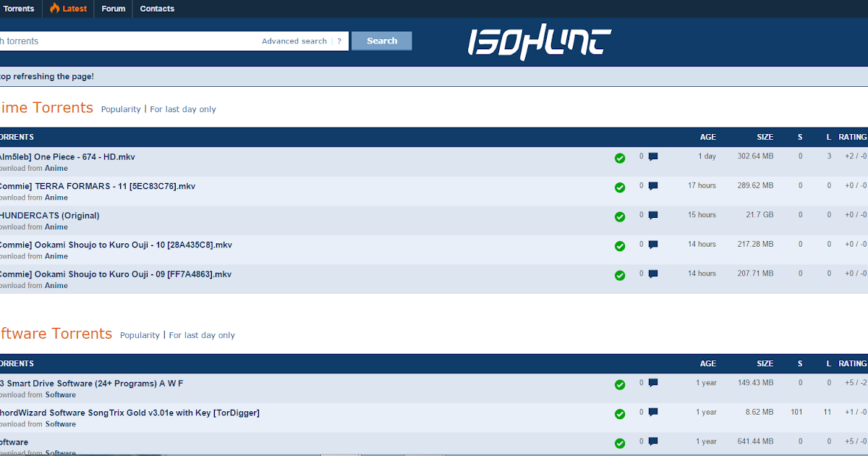
Task: Open Advanced search options
Action: coord(294,41)
